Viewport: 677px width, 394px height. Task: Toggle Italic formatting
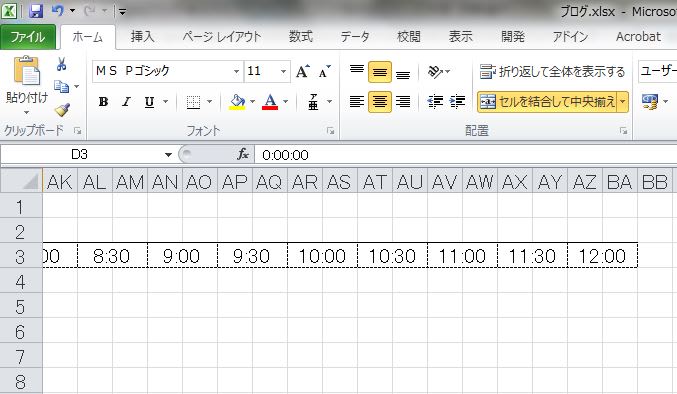pyautogui.click(x=126, y=102)
